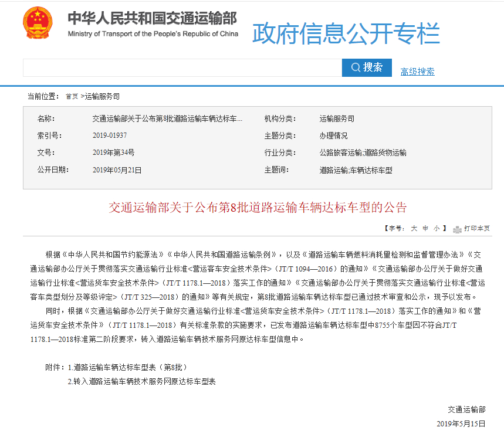
Task: Click the 运输服务司 agency classification value
Action: 337,118
